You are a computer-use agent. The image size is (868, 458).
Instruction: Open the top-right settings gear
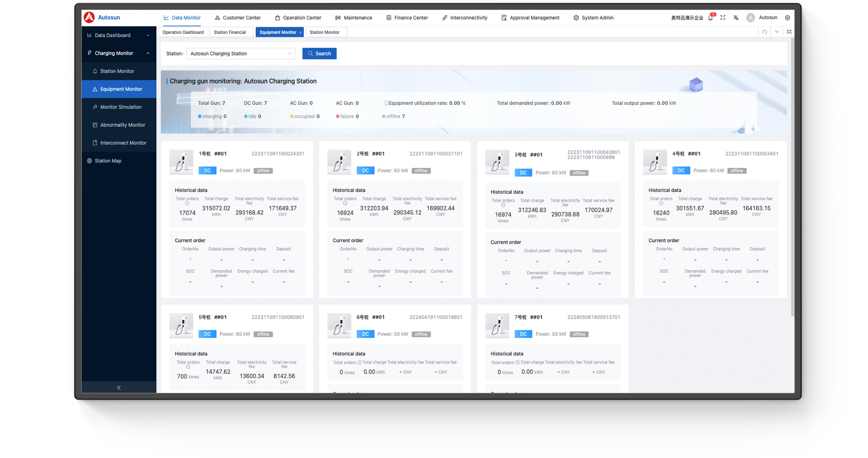787,18
